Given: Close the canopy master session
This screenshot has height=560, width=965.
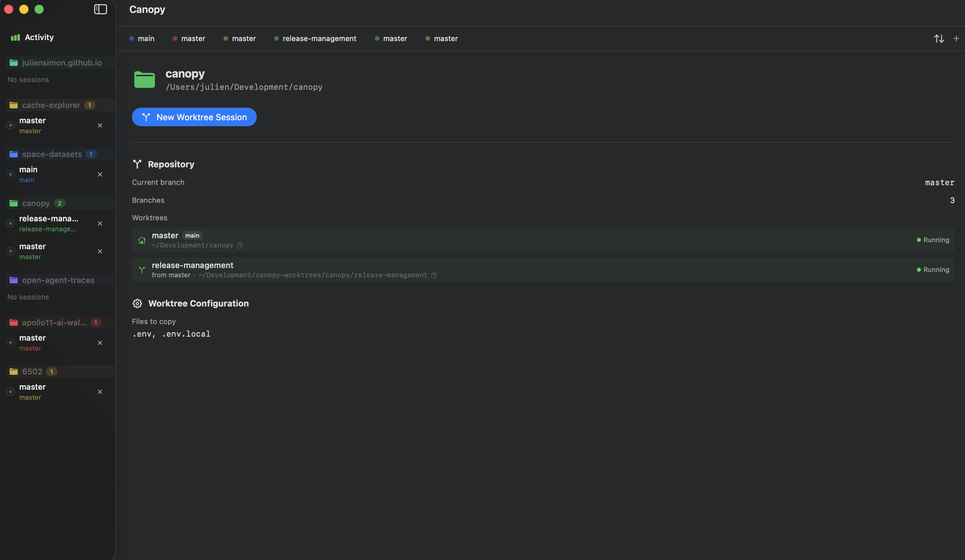Looking at the screenshot, I should [100, 251].
